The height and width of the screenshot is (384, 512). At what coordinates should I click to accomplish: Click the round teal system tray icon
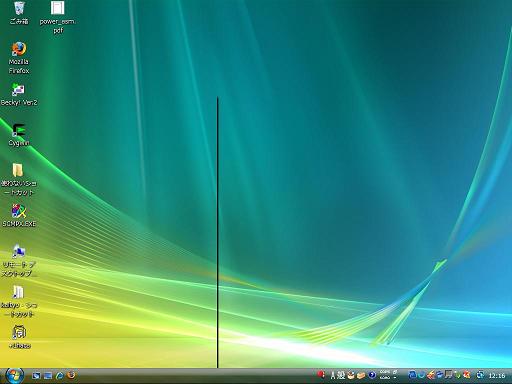click(x=422, y=375)
